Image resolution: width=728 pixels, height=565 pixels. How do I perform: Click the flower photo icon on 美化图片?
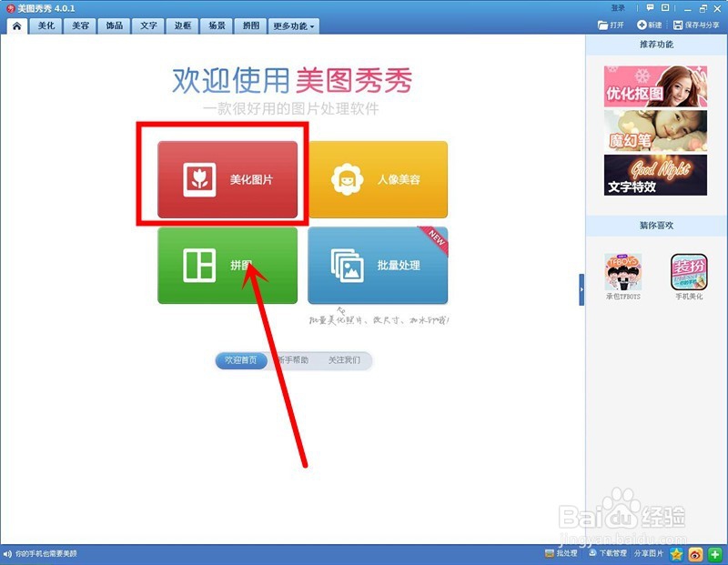(199, 179)
